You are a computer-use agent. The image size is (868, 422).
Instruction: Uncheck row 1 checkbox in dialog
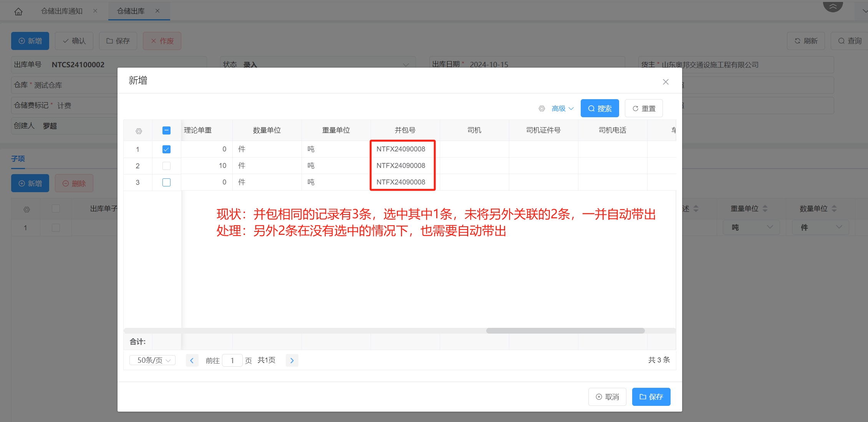[166, 149]
